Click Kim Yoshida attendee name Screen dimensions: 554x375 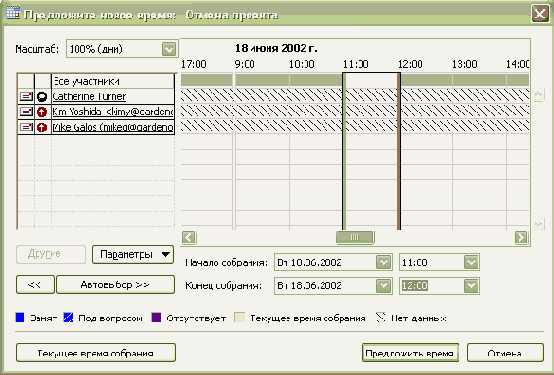[x=113, y=112]
